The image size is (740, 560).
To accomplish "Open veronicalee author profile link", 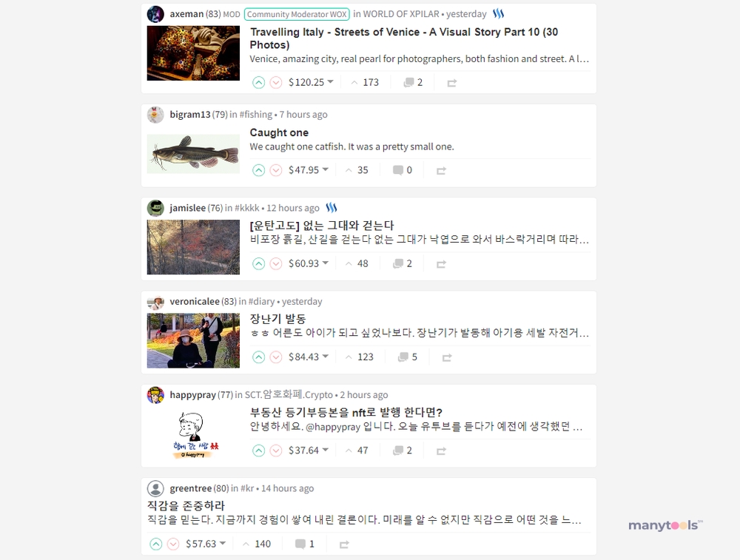I will click(195, 302).
